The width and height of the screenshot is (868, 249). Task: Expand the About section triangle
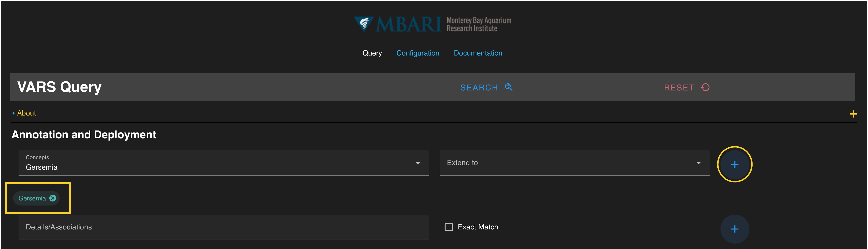pyautogui.click(x=13, y=113)
